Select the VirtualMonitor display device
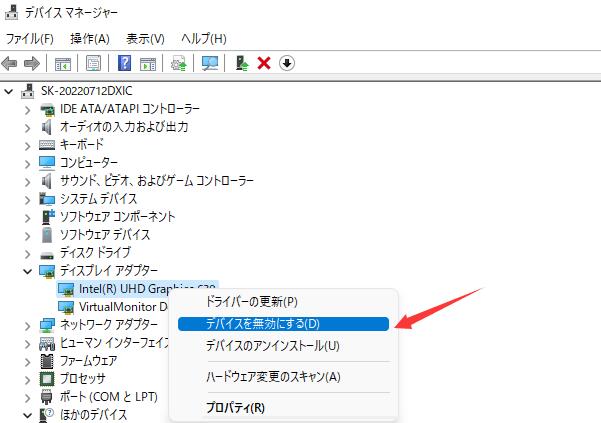The width and height of the screenshot is (601, 423). point(123,307)
